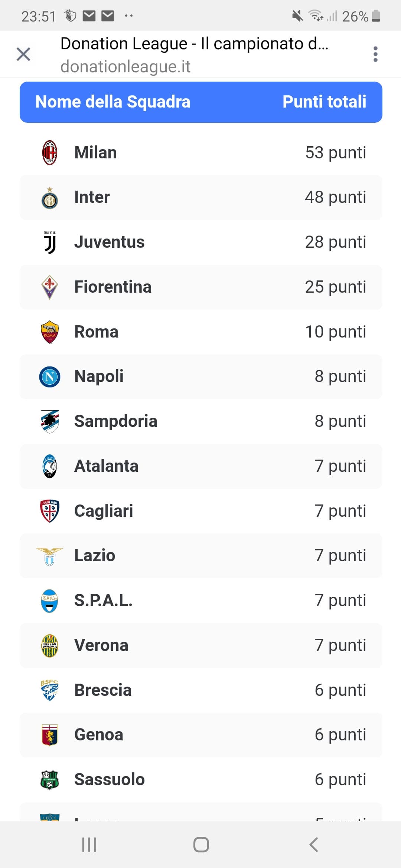The height and width of the screenshot is (868, 401).
Task: Tap the Lazio eagle crest
Action: [49, 556]
